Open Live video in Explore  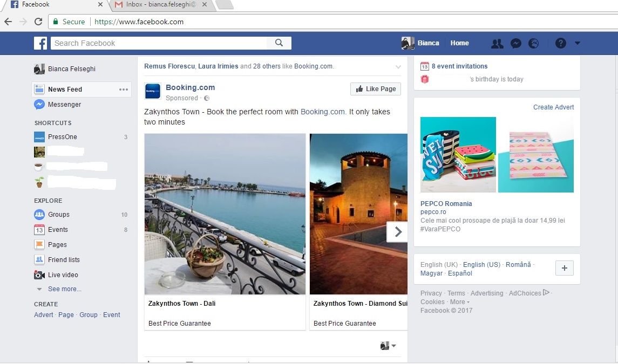coord(56,274)
